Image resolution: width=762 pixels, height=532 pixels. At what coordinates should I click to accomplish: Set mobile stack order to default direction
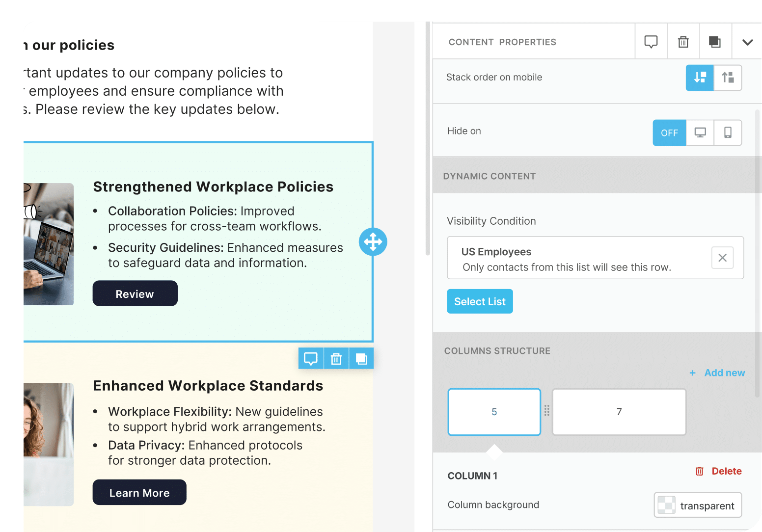(700, 78)
